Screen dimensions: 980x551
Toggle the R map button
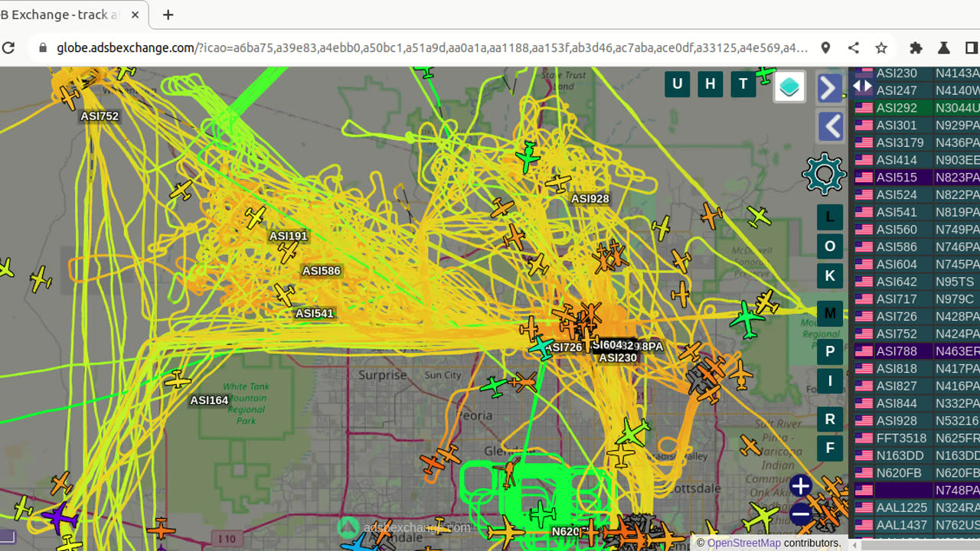(x=830, y=419)
